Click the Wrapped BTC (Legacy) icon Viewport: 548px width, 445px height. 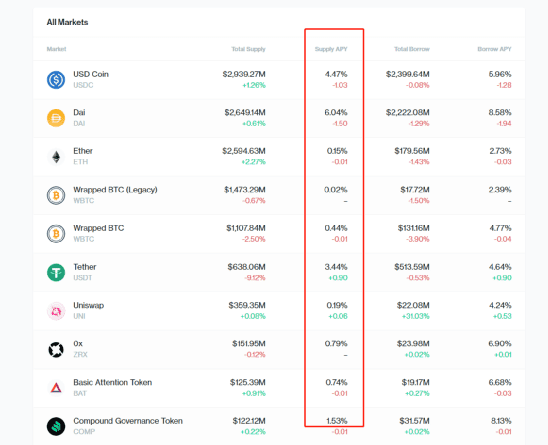(x=56, y=195)
